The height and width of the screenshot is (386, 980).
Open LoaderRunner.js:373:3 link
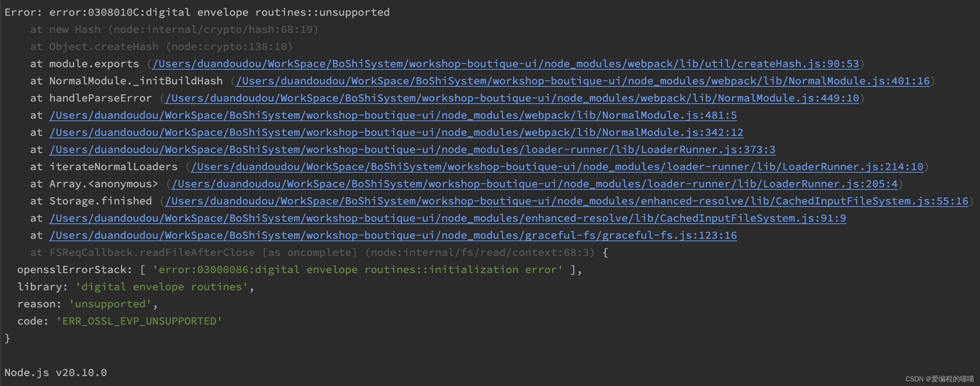412,150
